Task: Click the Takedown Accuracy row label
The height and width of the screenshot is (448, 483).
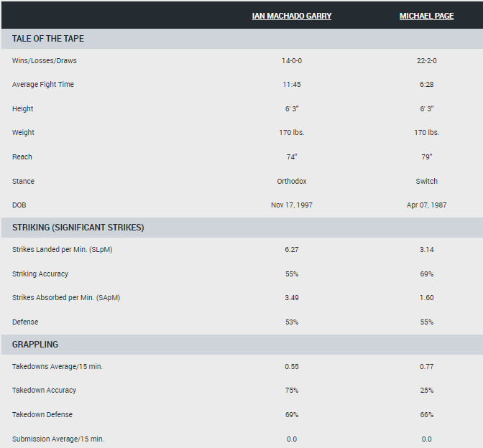Action: tap(44, 391)
